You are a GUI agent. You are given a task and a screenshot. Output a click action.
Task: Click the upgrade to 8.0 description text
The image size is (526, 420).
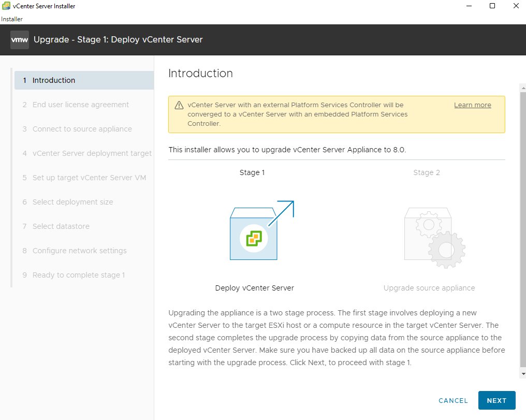tap(287, 150)
